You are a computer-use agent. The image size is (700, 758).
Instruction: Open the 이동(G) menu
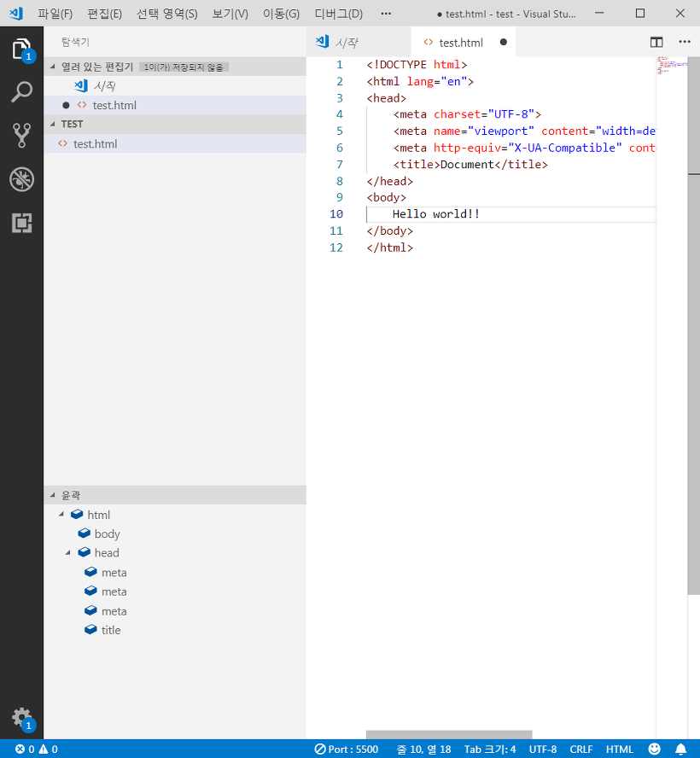281,14
